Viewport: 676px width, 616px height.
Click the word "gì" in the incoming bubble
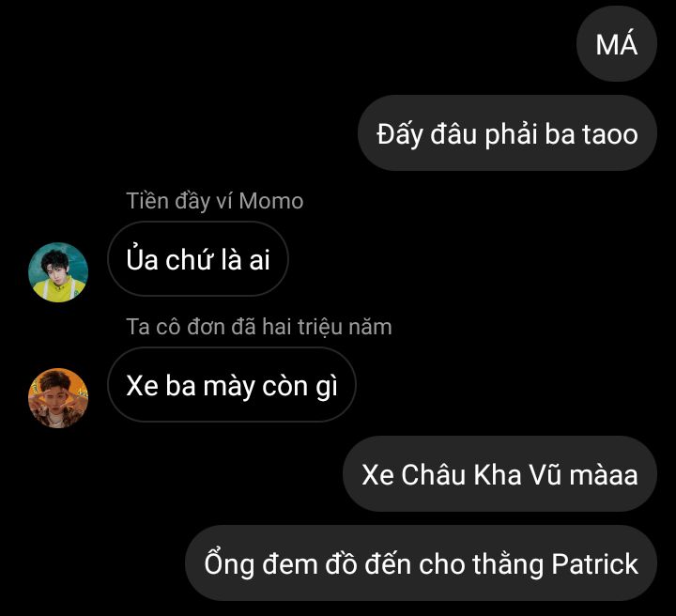point(327,386)
